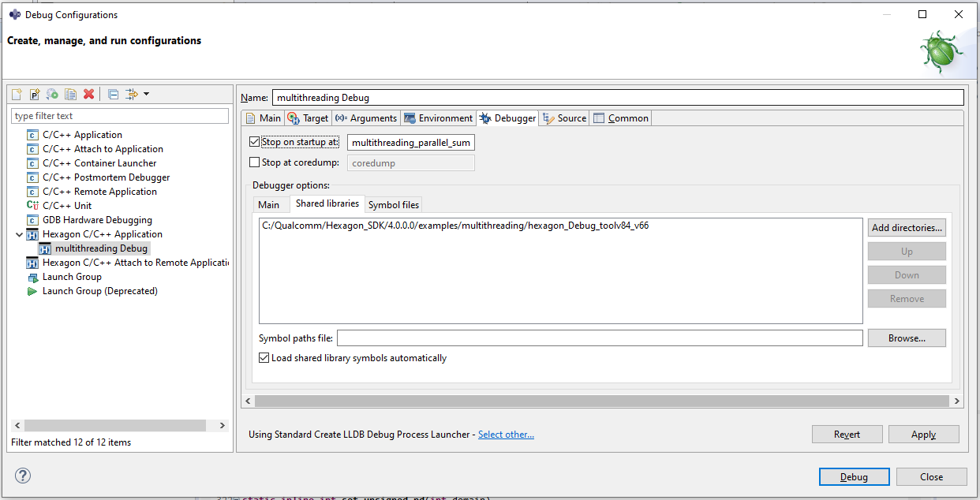
Task: Collapse the Hexagon C/C++ Application node
Action: (x=19, y=234)
